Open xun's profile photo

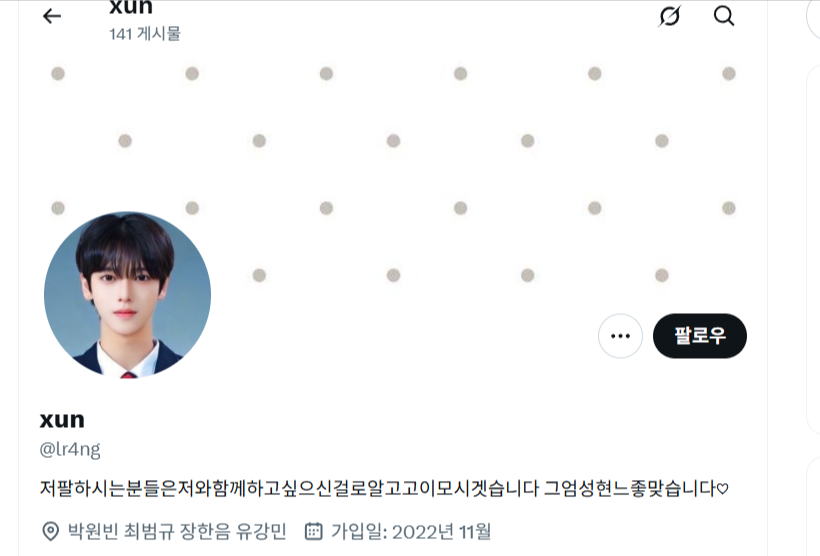click(x=128, y=294)
